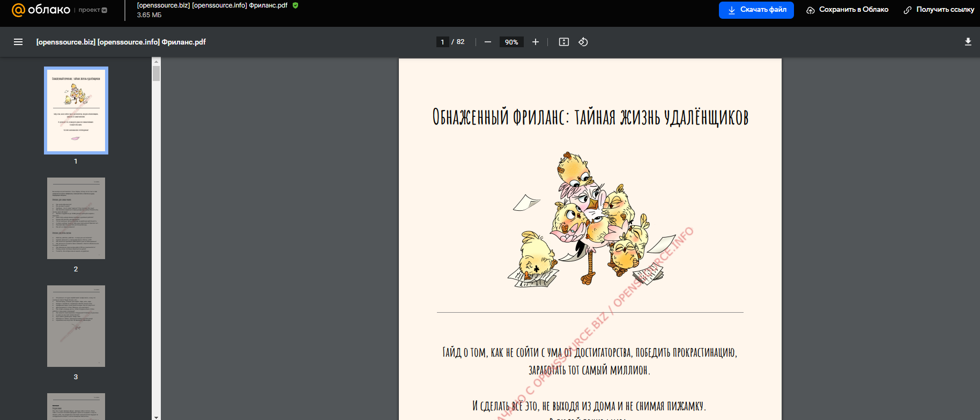Click the green verified shield icon
The height and width of the screenshot is (420, 980).
click(x=295, y=5)
